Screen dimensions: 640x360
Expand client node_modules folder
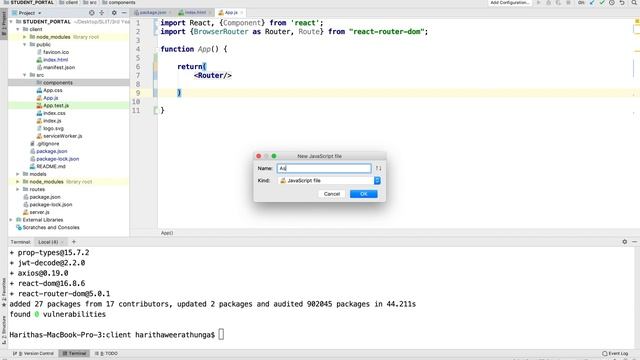click(24, 37)
